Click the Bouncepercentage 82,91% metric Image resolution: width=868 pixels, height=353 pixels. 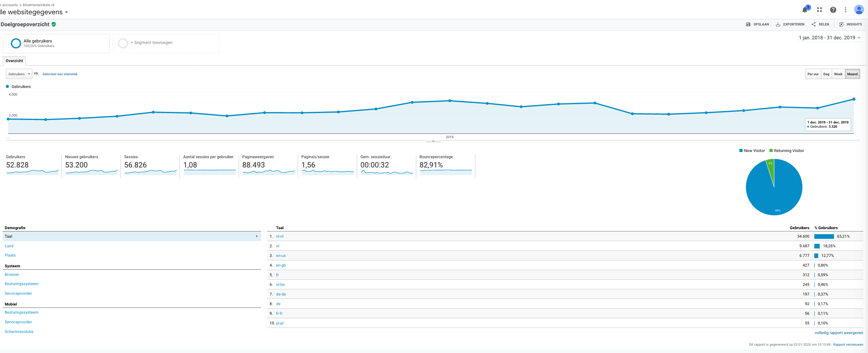tap(446, 166)
